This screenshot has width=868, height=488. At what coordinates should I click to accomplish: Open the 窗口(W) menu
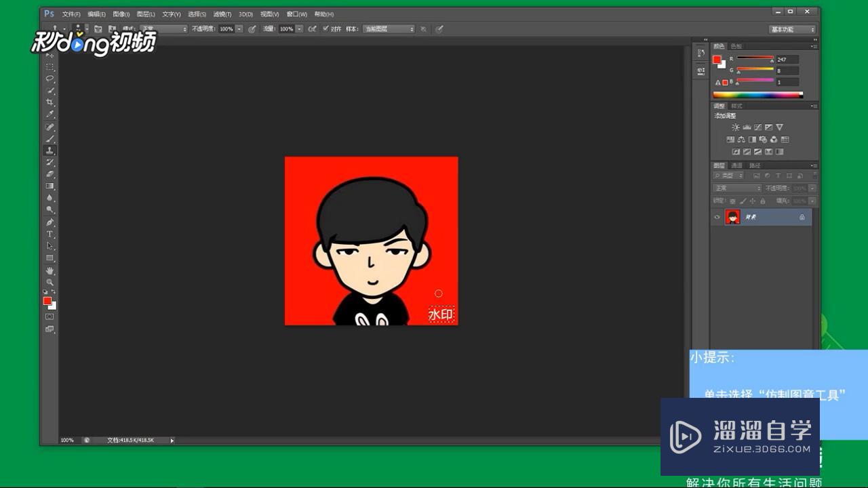click(x=296, y=14)
